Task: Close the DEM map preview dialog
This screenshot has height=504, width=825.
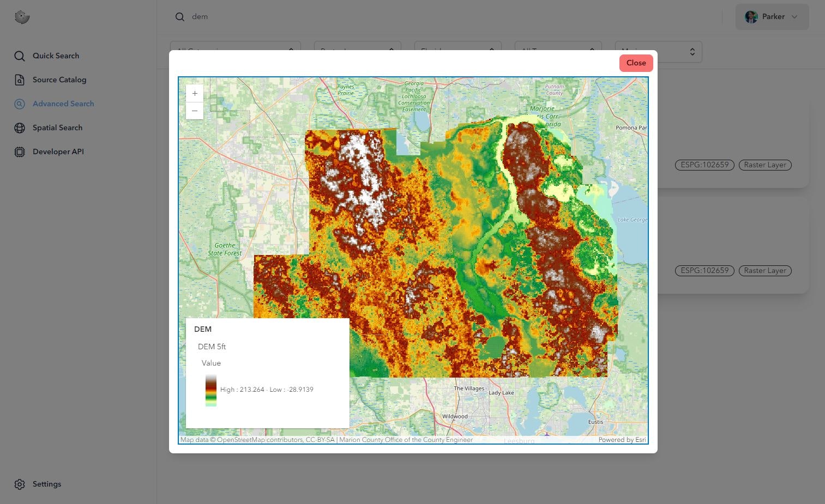Action: 636,63
